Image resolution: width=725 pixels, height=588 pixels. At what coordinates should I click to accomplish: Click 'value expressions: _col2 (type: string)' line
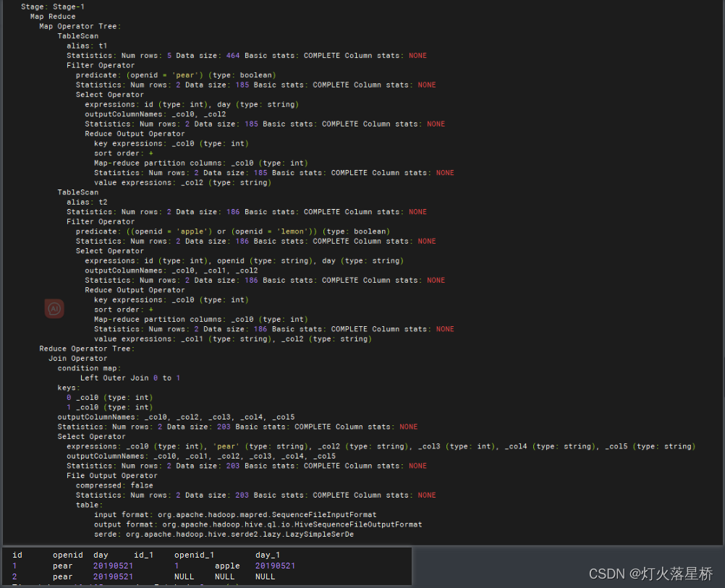pyautogui.click(x=182, y=182)
